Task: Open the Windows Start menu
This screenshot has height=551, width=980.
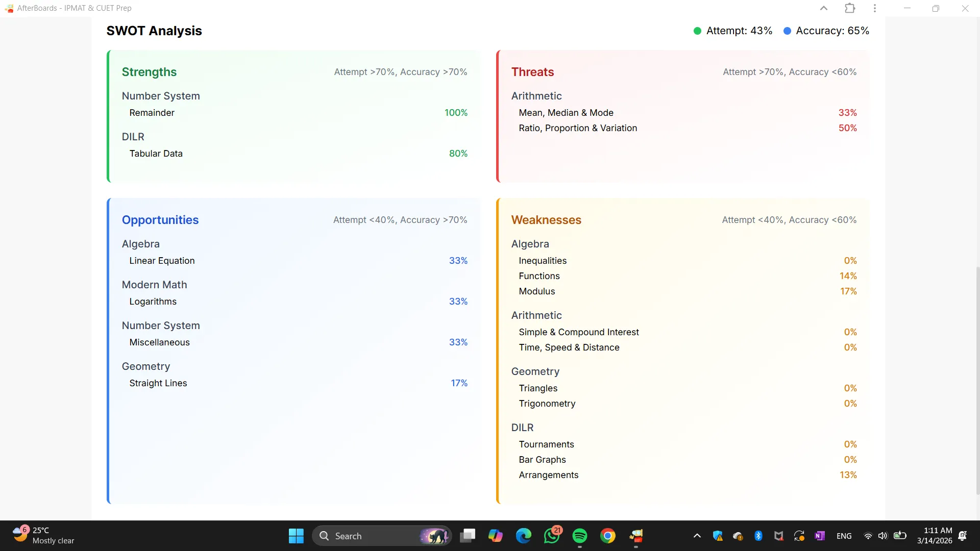Action: (296, 536)
